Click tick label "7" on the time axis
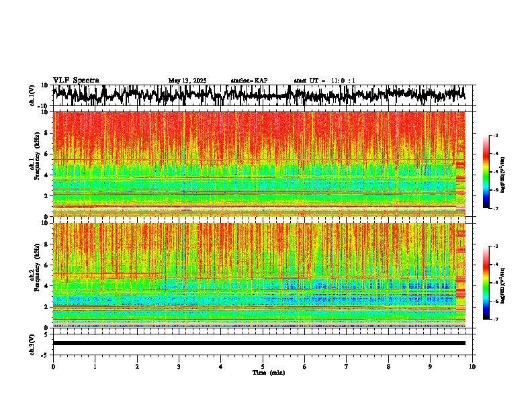Screen dimensions: 532x411 [347, 367]
